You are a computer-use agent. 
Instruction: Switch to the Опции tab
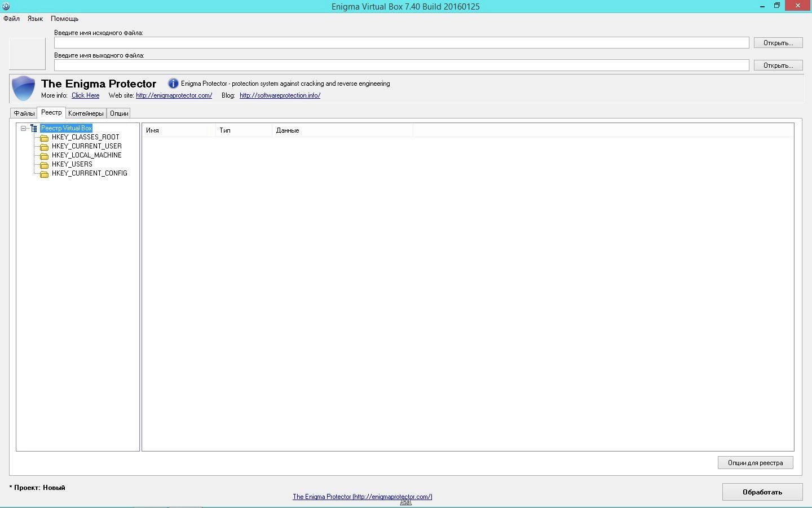[x=119, y=113]
